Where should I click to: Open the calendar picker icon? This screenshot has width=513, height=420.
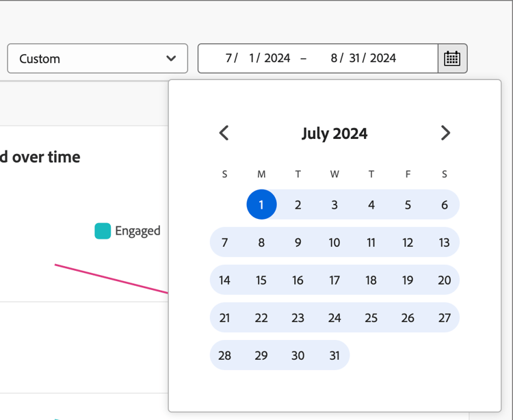(452, 59)
